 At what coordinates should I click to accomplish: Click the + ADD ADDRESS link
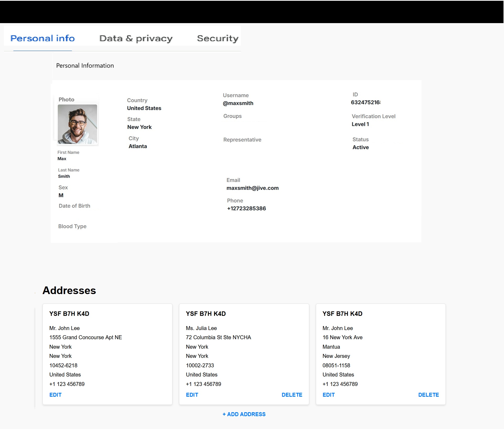tap(244, 414)
